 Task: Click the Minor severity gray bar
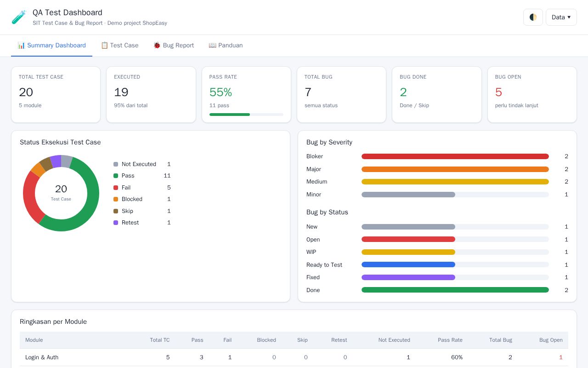(x=408, y=195)
